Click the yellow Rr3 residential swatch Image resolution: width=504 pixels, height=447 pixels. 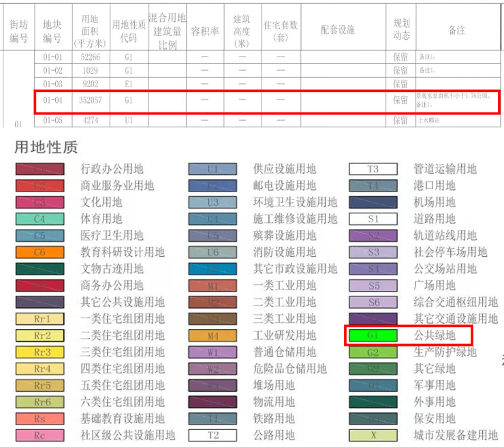(x=40, y=352)
